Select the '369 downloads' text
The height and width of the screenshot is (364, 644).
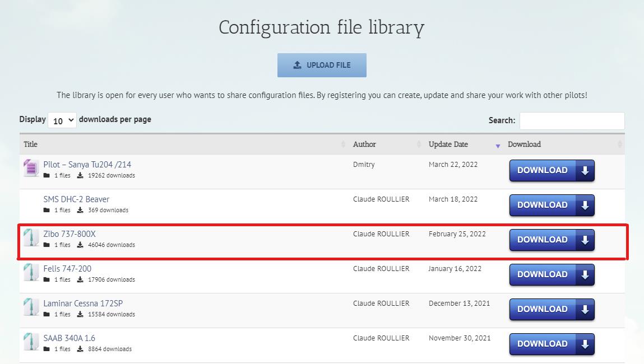click(x=108, y=210)
